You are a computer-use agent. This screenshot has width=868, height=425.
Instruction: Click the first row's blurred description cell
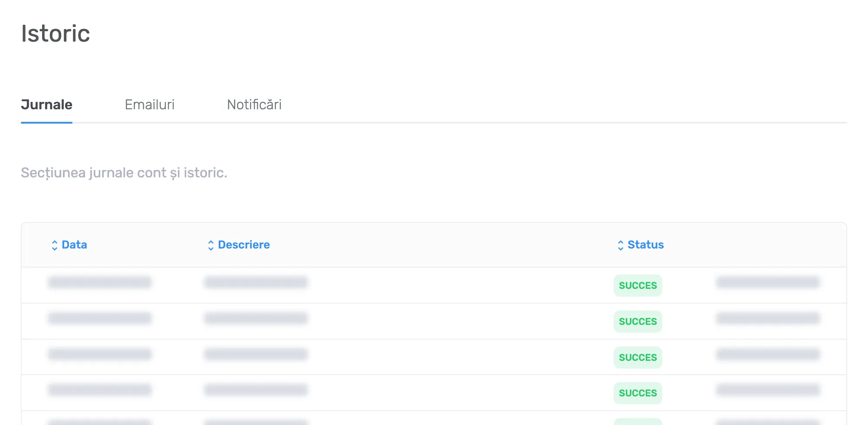pos(256,282)
